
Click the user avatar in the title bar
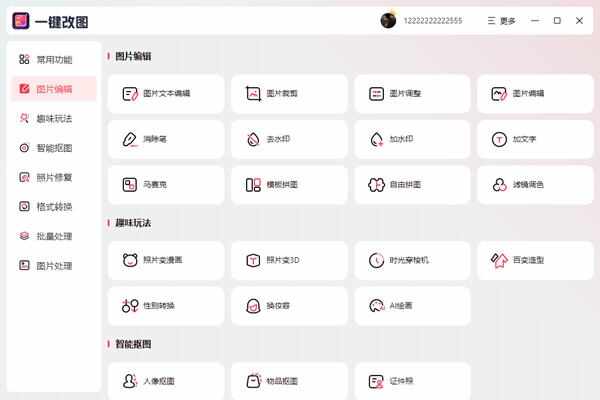(388, 20)
